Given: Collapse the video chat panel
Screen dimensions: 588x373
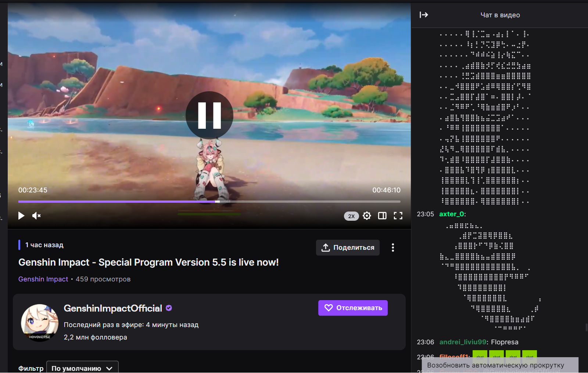Looking at the screenshot, I should tap(424, 15).
